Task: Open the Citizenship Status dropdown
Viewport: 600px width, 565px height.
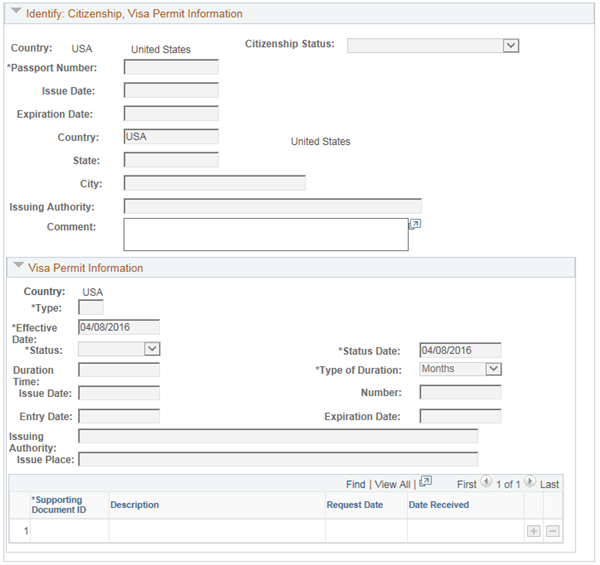Action: pos(511,45)
